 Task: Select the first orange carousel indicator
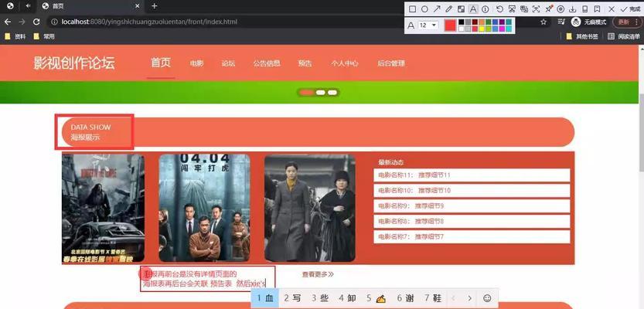(x=306, y=93)
